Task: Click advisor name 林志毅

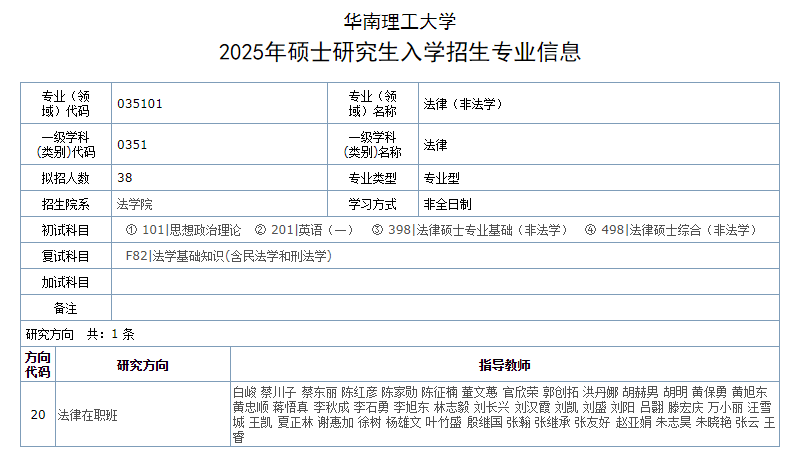Action: coord(451,407)
